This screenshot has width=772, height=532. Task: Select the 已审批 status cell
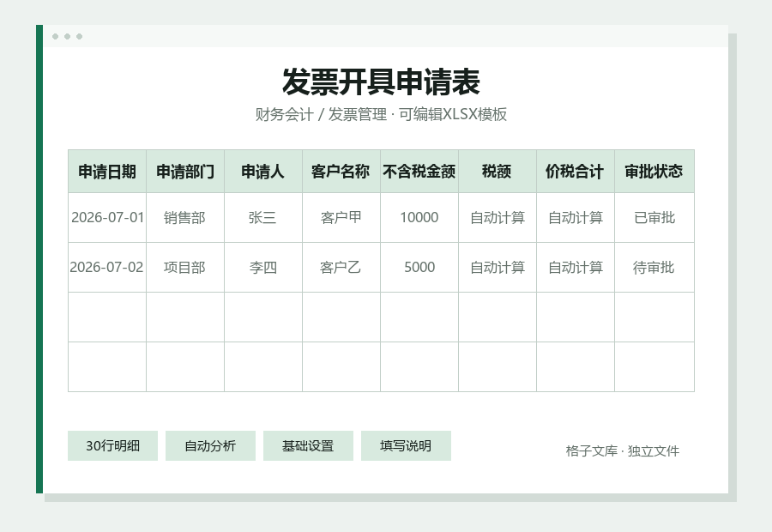click(x=654, y=218)
